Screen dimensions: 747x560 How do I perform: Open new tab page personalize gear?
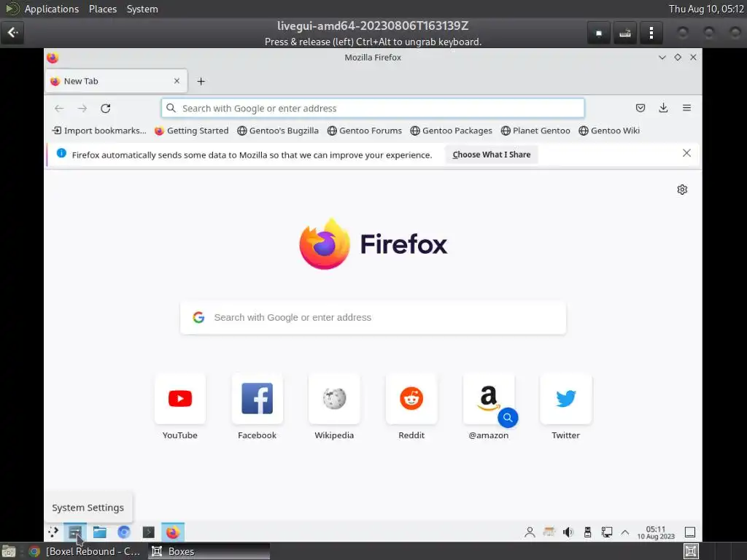coord(682,190)
